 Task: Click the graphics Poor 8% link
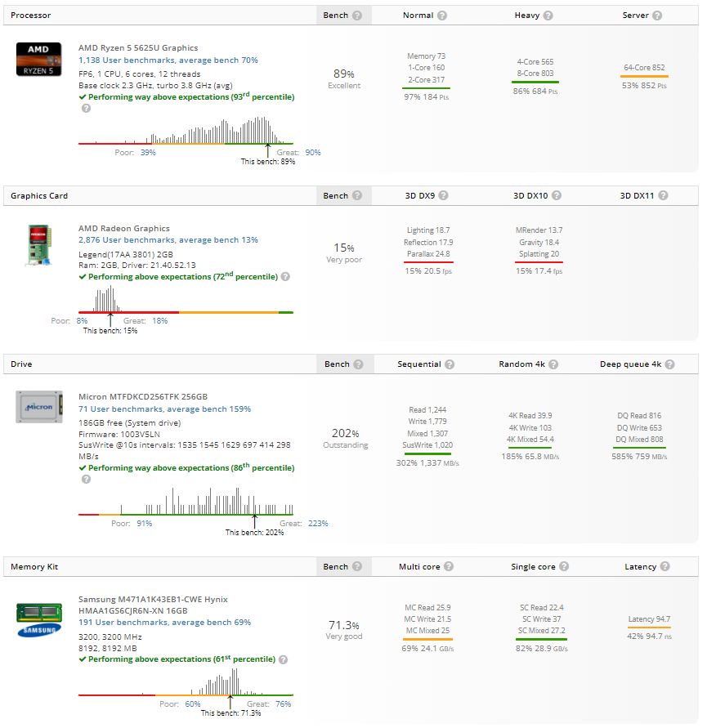[x=82, y=321]
